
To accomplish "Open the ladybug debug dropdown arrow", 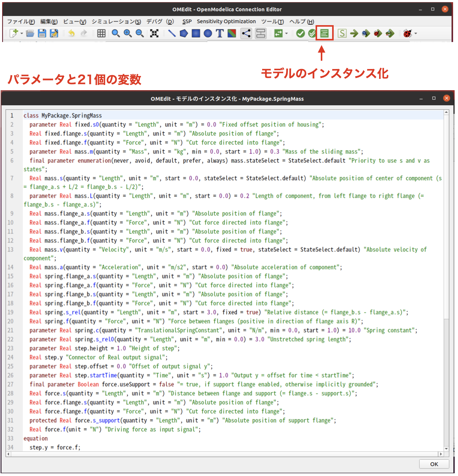I will click(416, 33).
